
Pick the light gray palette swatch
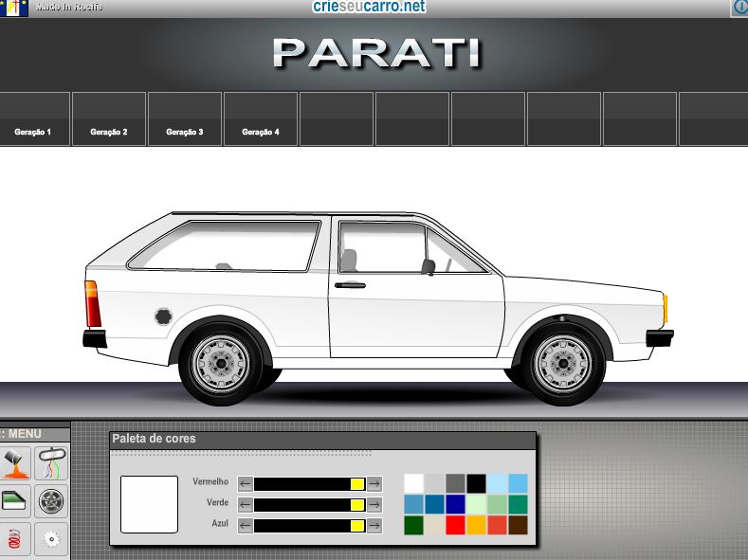click(x=434, y=483)
